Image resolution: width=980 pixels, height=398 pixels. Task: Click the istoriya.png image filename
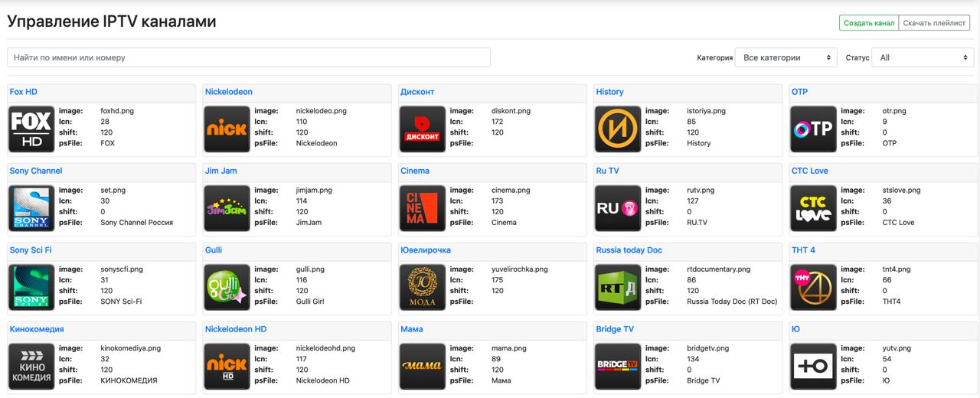707,111
